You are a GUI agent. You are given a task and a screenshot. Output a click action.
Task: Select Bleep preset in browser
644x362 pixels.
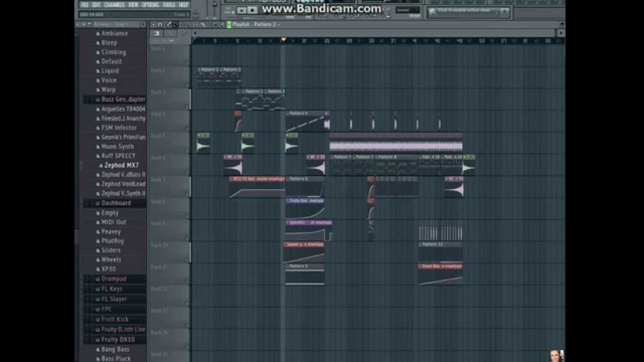(x=109, y=43)
